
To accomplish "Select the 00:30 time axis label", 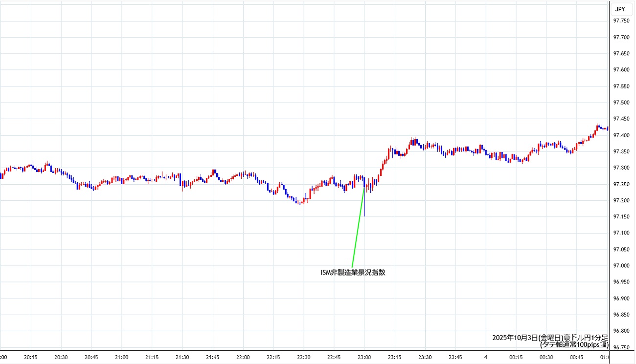I will click(x=546, y=357).
